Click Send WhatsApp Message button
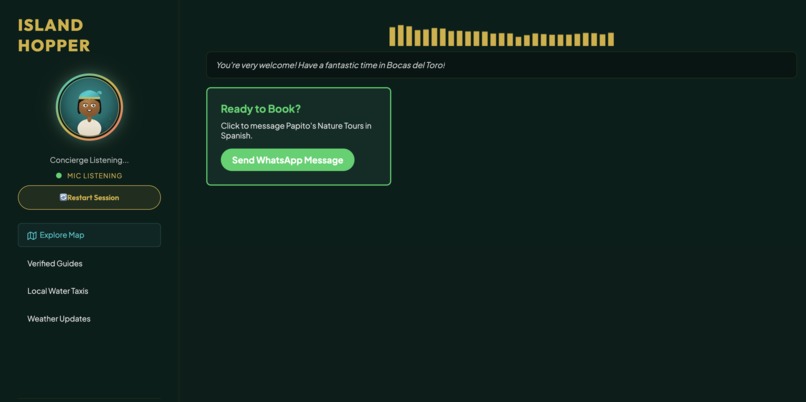806x402 pixels. 288,160
